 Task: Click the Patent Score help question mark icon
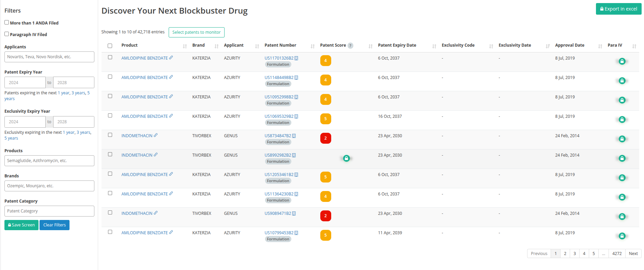pyautogui.click(x=350, y=46)
